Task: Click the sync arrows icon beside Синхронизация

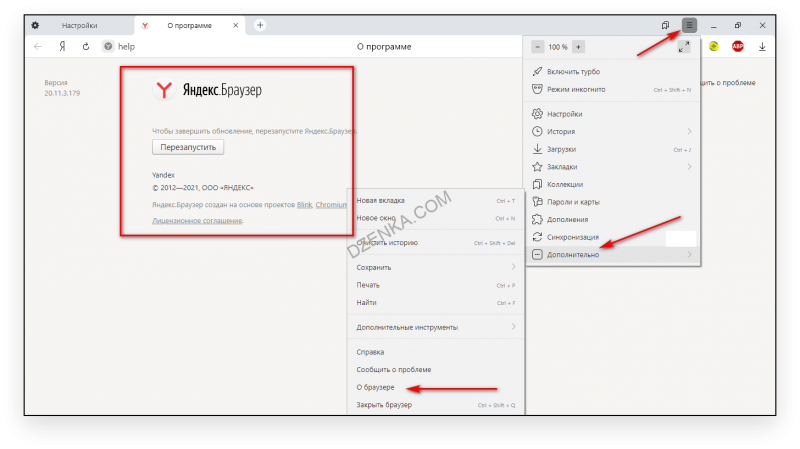Action: pyautogui.click(x=537, y=237)
